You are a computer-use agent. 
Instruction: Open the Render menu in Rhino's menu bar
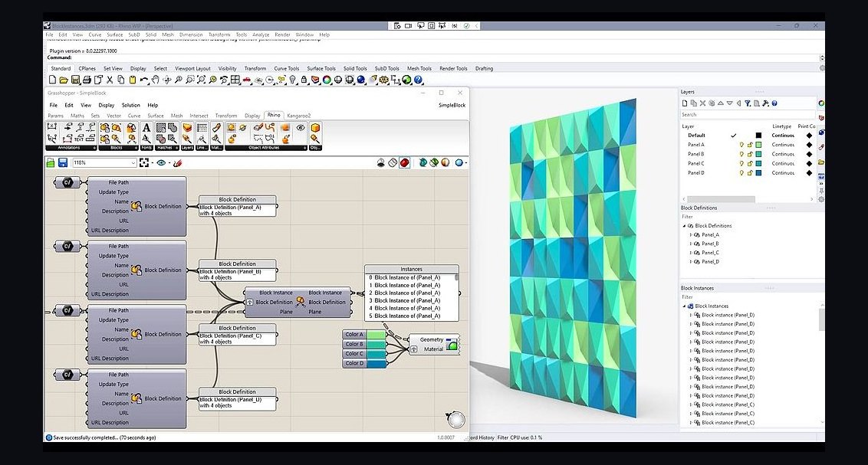[x=282, y=34]
